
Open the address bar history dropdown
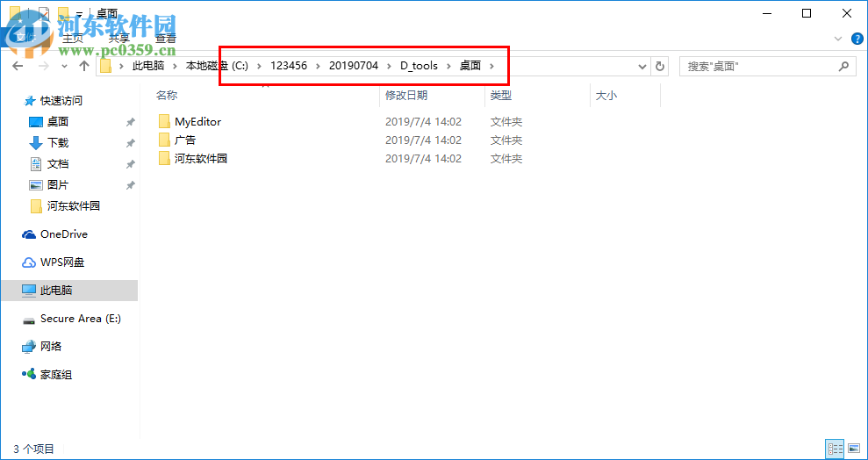point(642,67)
